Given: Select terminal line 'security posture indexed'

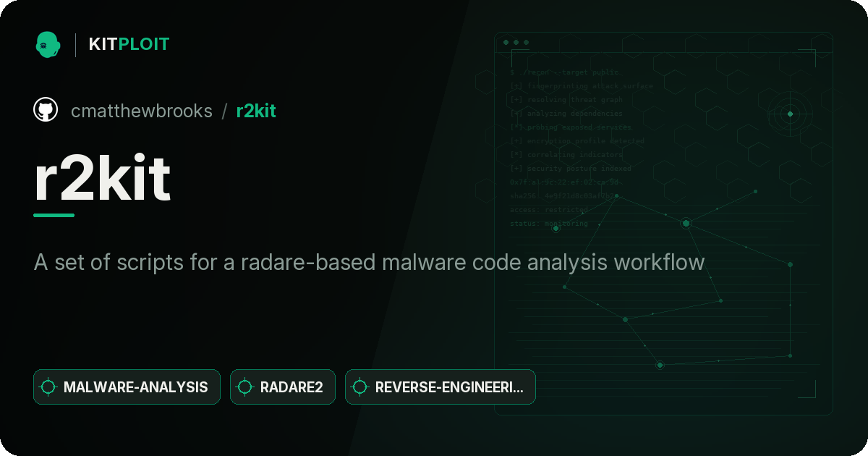Looking at the screenshot, I should (570, 169).
